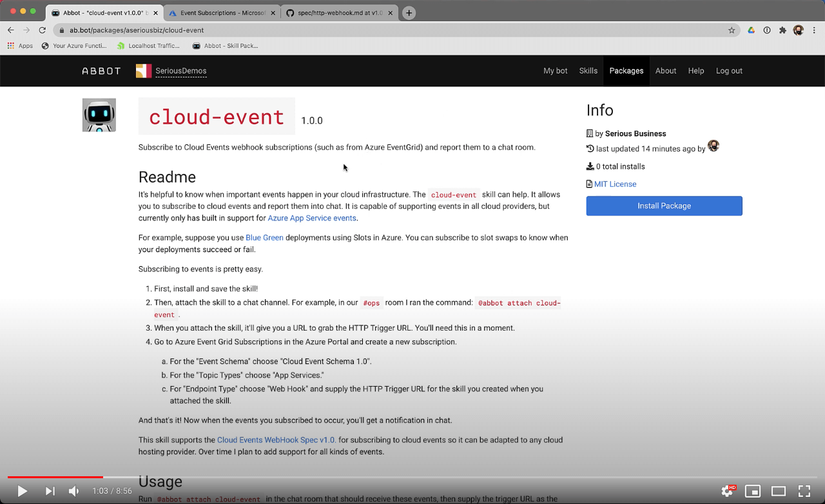Click the browser back arrow
The width and height of the screenshot is (825, 504).
[x=11, y=30]
